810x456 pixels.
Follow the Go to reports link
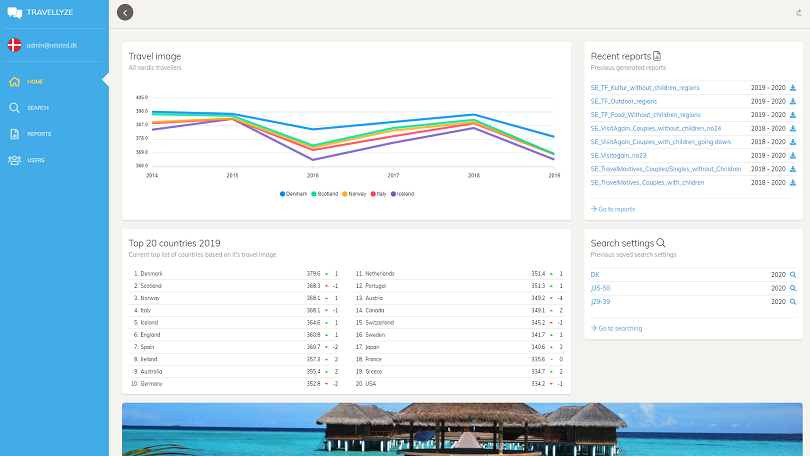pos(613,209)
